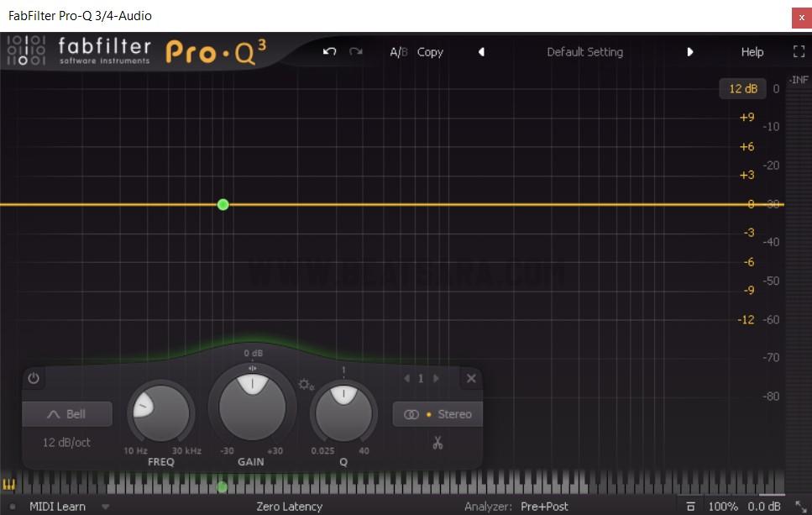Enter full screen mode via top-right icon
Image resolution: width=812 pixels, height=515 pixels.
click(799, 52)
